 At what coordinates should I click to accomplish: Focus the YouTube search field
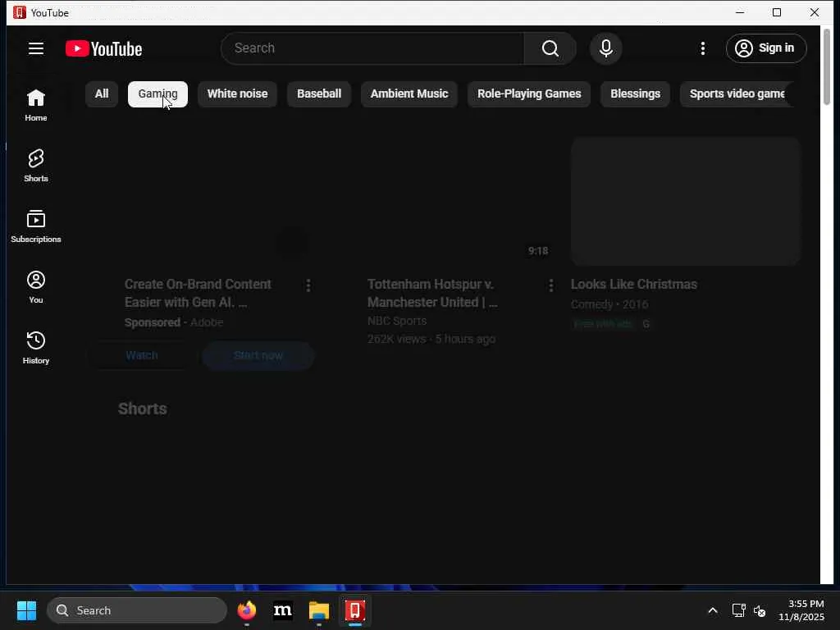[x=373, y=48]
